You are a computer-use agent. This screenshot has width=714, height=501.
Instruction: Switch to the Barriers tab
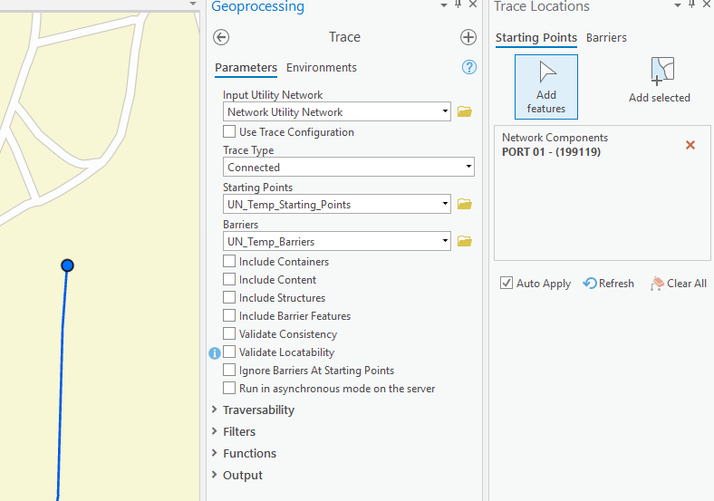point(606,38)
